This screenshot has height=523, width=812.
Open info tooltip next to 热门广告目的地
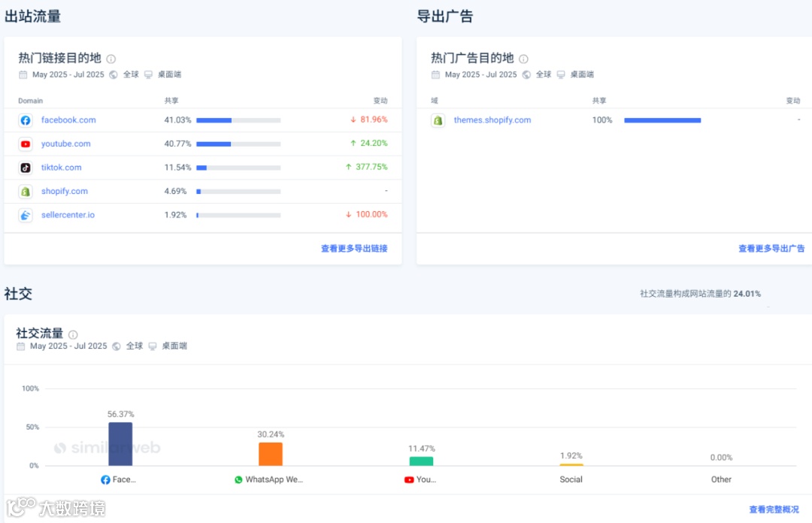pos(523,59)
